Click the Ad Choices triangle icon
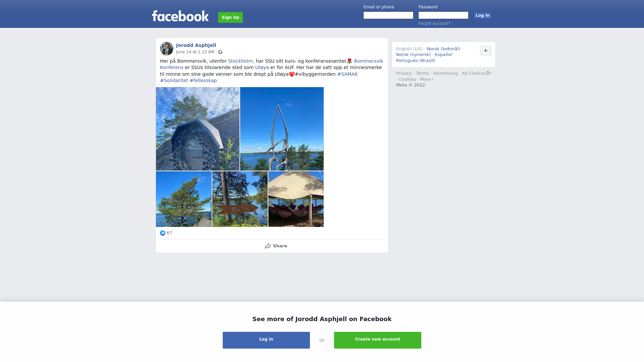This screenshot has height=362, width=644. pos(489,73)
